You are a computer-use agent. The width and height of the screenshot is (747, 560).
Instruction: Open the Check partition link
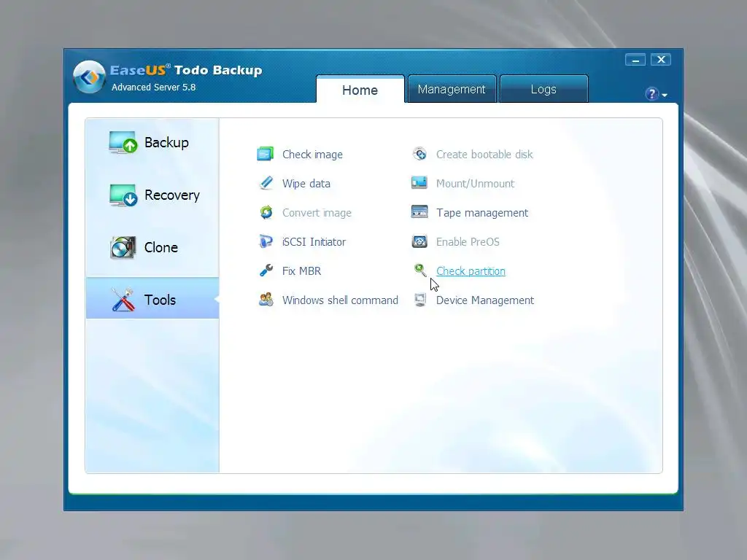pos(471,271)
